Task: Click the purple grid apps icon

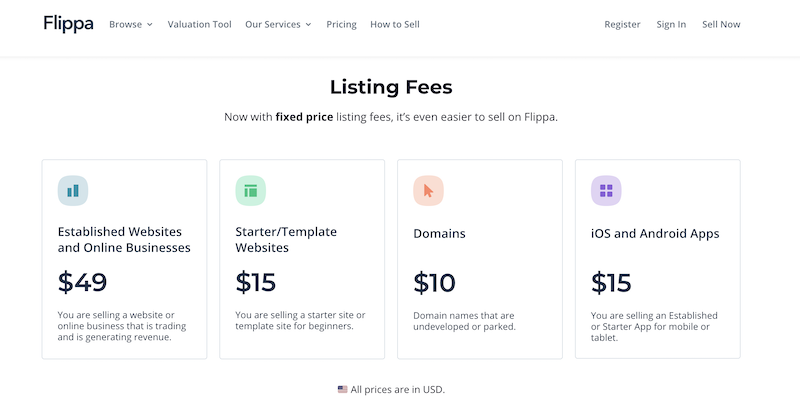Action: [606, 190]
